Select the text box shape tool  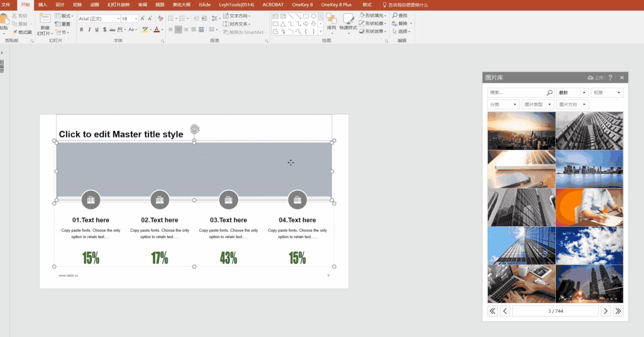pyautogui.click(x=275, y=16)
